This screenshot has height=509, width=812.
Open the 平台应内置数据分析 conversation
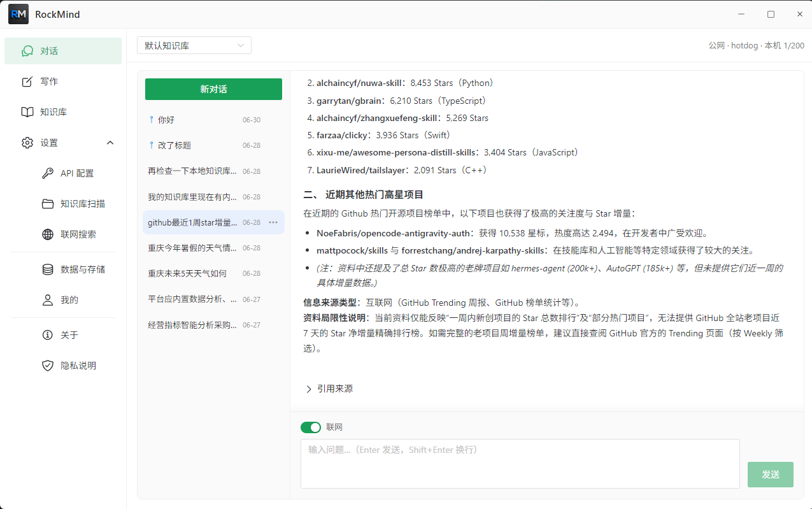(213, 299)
